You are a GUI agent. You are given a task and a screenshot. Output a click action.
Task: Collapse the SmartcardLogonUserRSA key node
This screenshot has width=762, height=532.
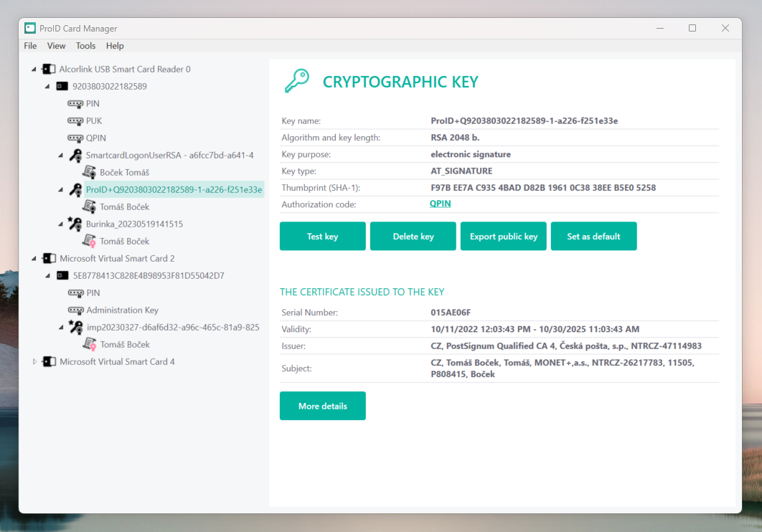61,156
